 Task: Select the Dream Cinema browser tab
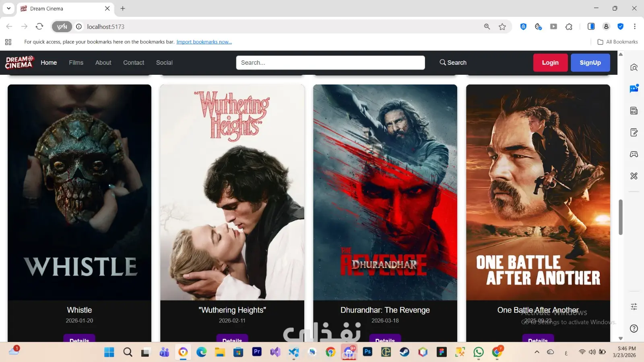65,8
